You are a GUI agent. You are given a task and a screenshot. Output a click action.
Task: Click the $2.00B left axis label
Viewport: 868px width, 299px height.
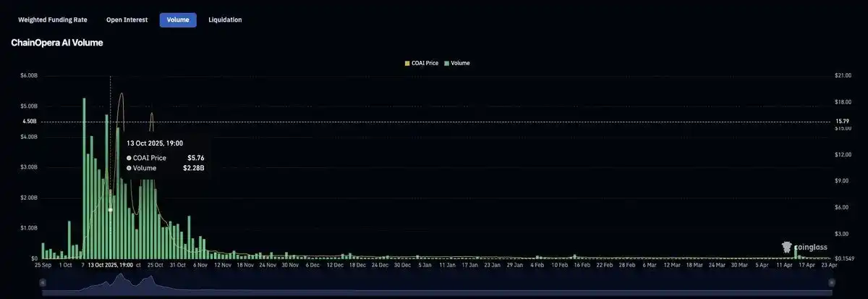[28, 198]
